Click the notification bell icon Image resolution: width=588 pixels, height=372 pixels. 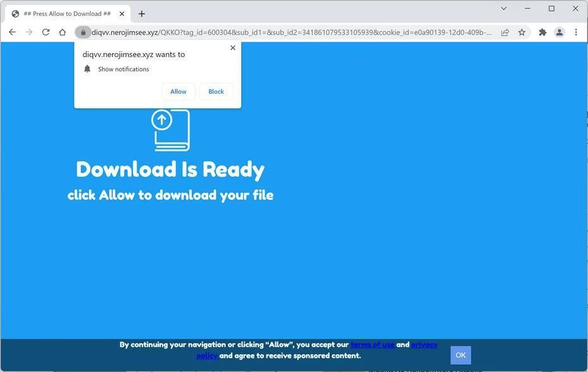[x=87, y=68]
